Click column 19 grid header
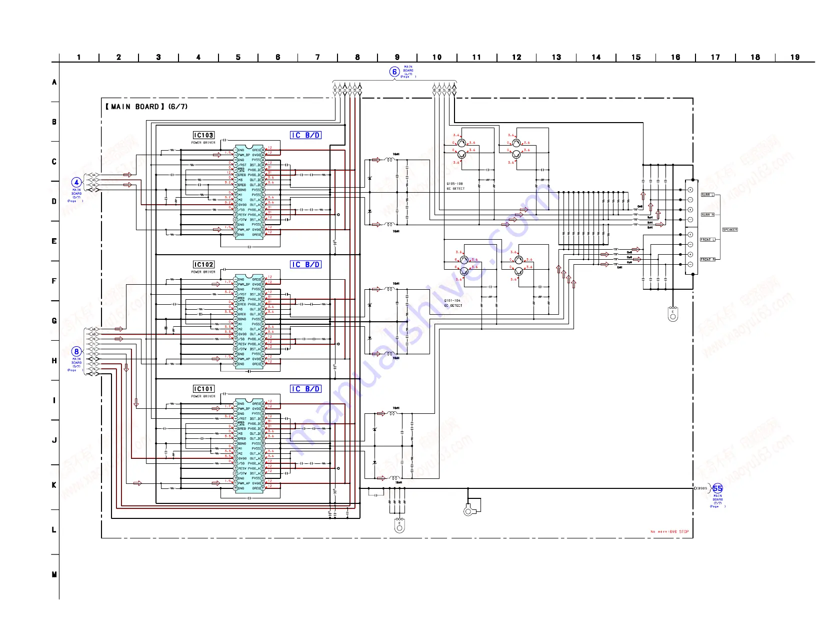Screen dimensions: 840x632 795,58
